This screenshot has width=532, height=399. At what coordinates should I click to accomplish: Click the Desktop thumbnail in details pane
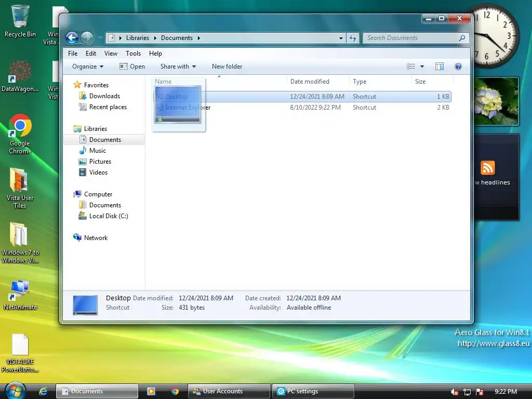[x=85, y=304]
